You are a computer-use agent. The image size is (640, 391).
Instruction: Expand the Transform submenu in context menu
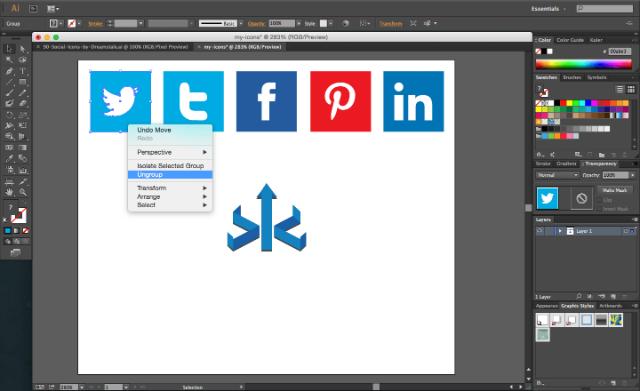click(x=170, y=188)
